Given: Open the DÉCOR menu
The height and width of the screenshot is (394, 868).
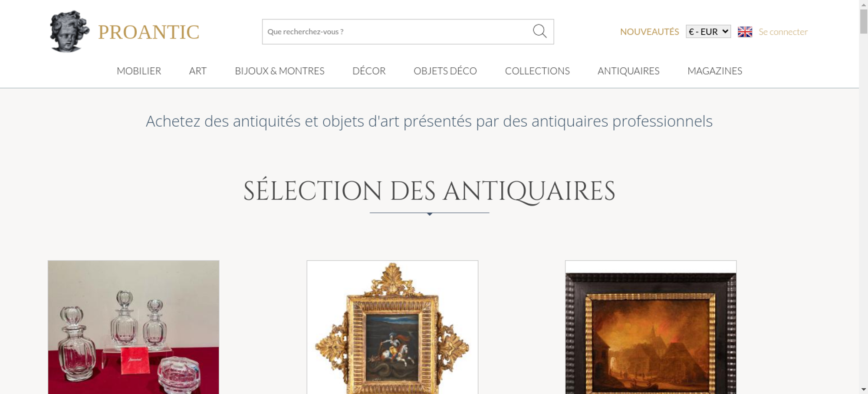Looking at the screenshot, I should point(369,71).
